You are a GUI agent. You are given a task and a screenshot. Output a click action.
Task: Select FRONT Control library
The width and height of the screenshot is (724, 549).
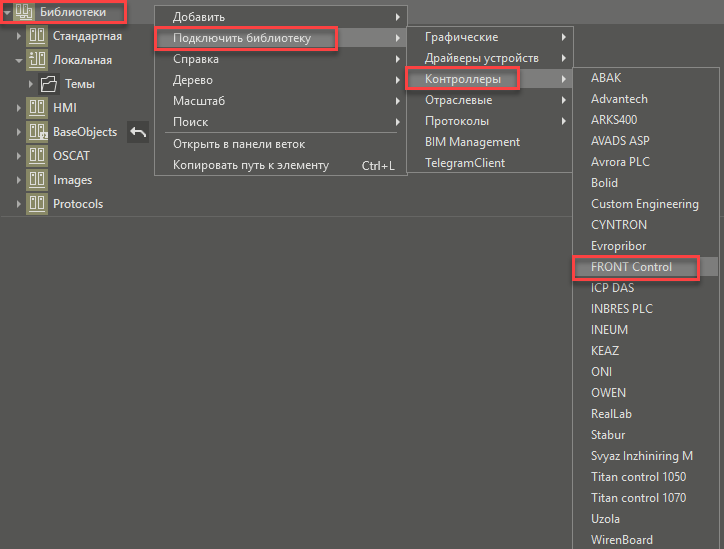pyautogui.click(x=646, y=267)
